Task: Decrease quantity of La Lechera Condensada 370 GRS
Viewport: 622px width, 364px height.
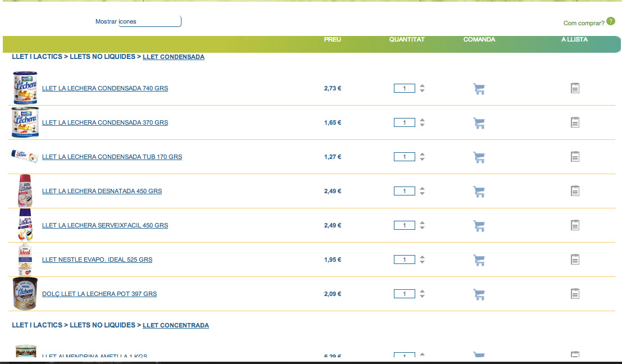Action: click(423, 125)
